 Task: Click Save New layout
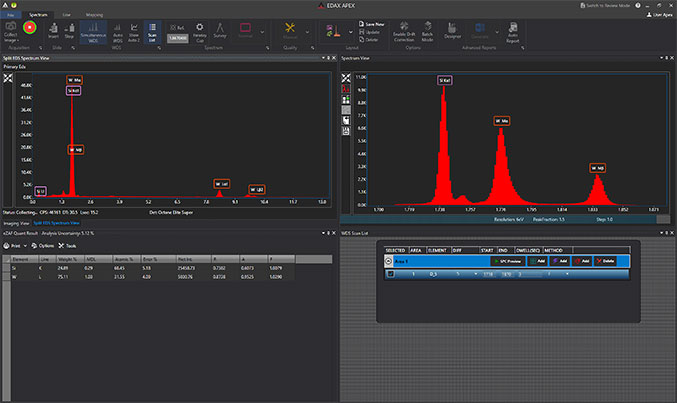pyautogui.click(x=371, y=24)
